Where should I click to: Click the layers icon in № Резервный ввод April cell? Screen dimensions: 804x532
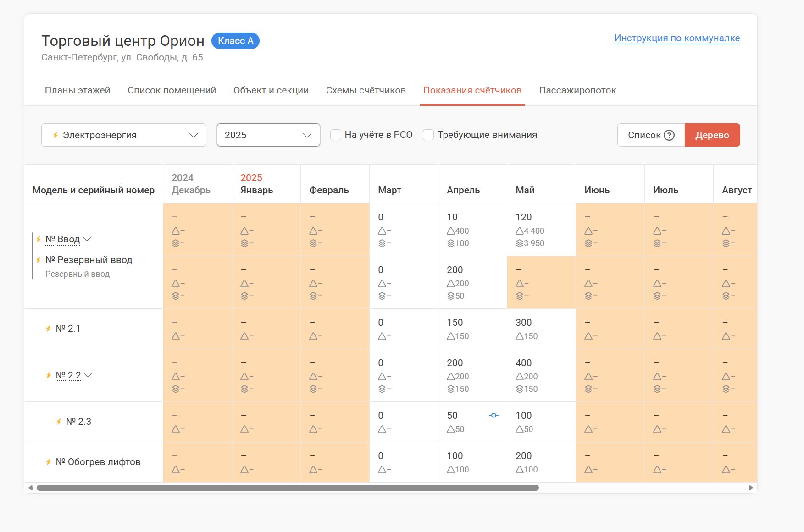click(x=451, y=296)
